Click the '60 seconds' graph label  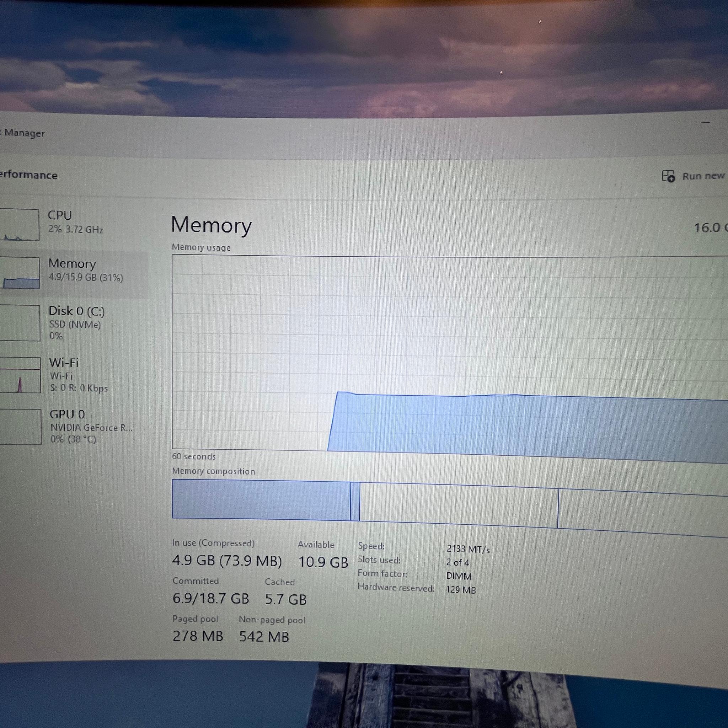pos(194,456)
